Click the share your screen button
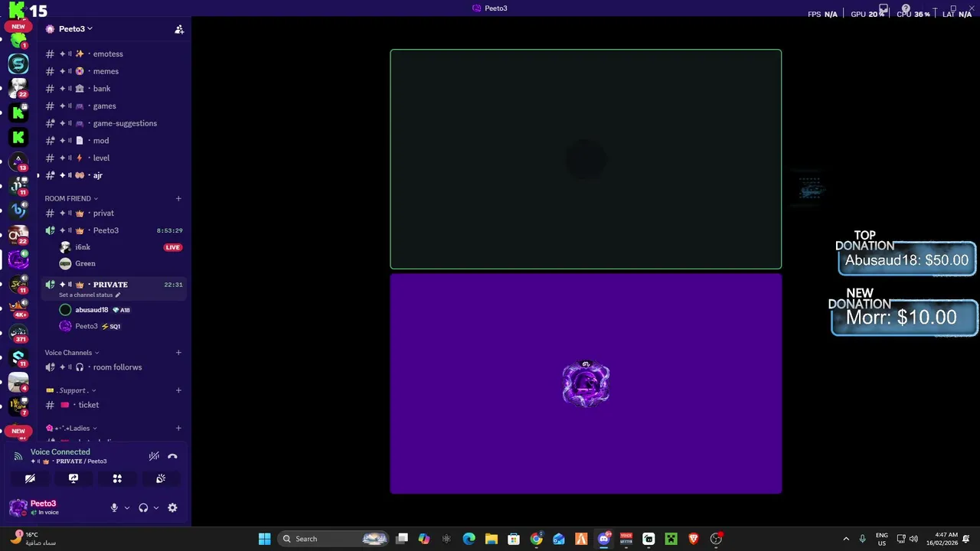This screenshot has width=980, height=551. click(x=73, y=478)
